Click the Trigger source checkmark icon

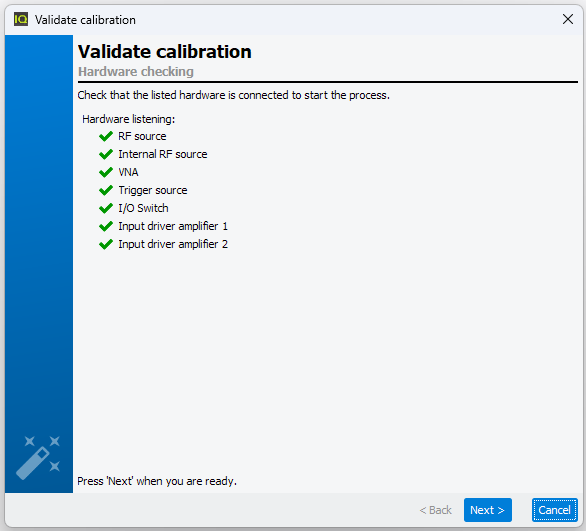[106, 190]
